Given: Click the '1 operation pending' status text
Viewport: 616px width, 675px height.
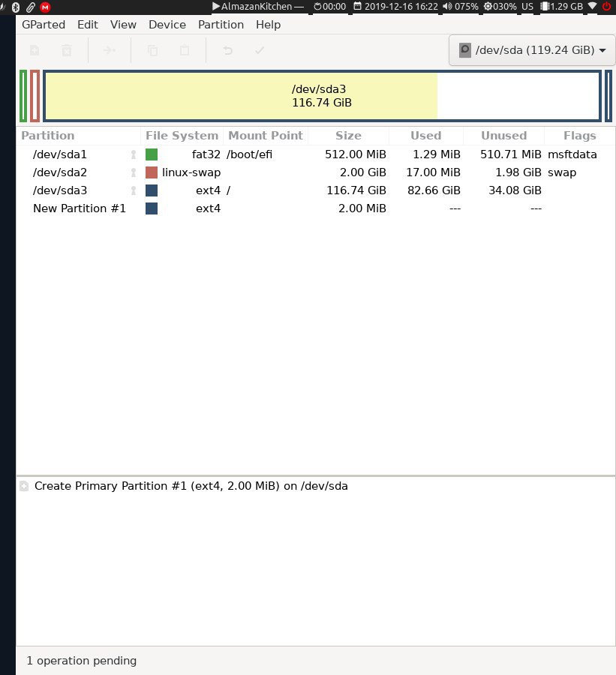Looking at the screenshot, I should tap(82, 661).
